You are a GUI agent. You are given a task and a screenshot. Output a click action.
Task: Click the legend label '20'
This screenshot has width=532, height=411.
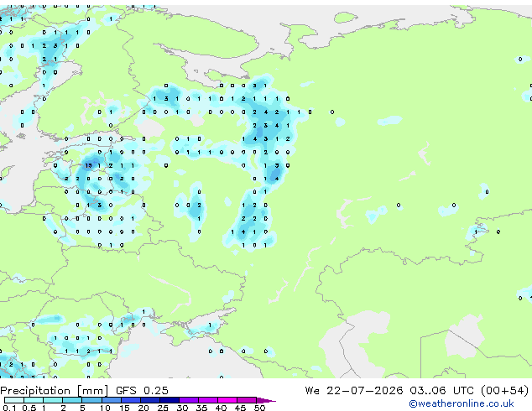tap(143, 408)
